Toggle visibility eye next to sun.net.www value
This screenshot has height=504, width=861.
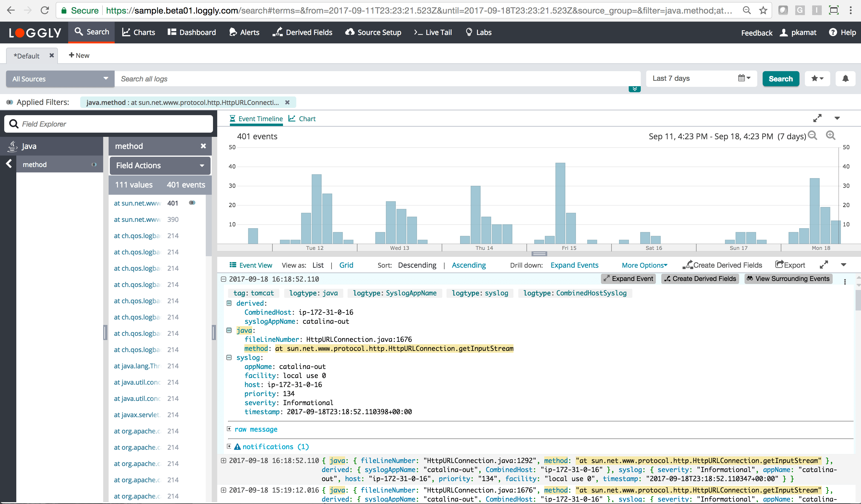pyautogui.click(x=192, y=203)
